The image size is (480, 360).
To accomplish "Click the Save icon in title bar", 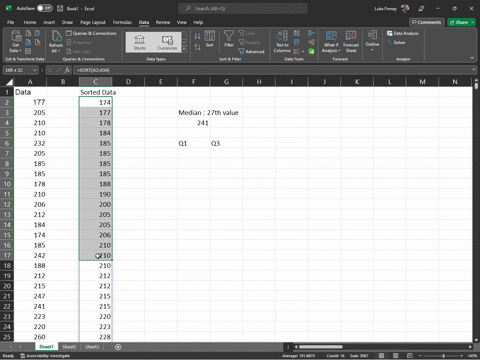I will click(60, 8).
